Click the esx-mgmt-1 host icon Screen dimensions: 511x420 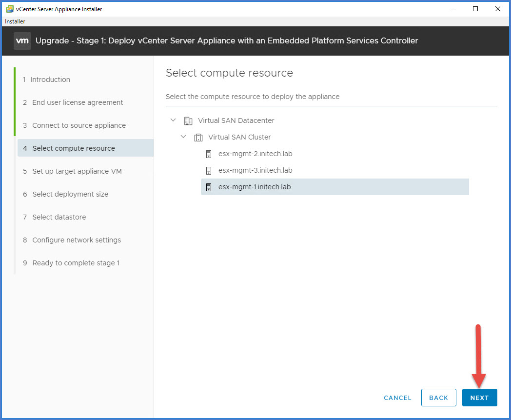point(209,187)
